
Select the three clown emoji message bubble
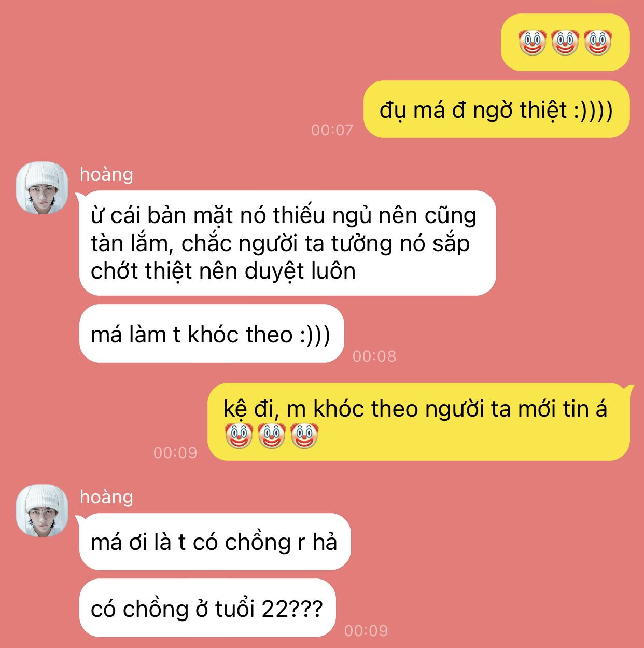565,42
